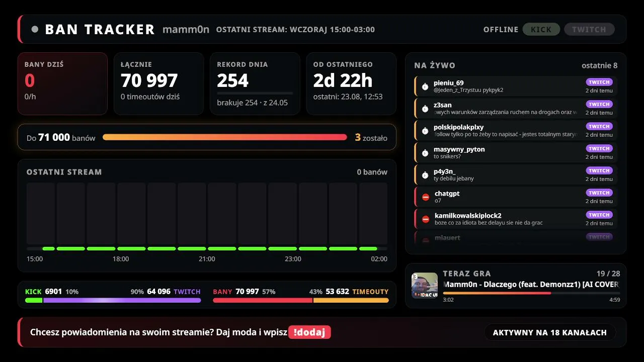Click the 'ostatni: 23.08, 12:53' text
The height and width of the screenshot is (362, 644).
tap(348, 97)
